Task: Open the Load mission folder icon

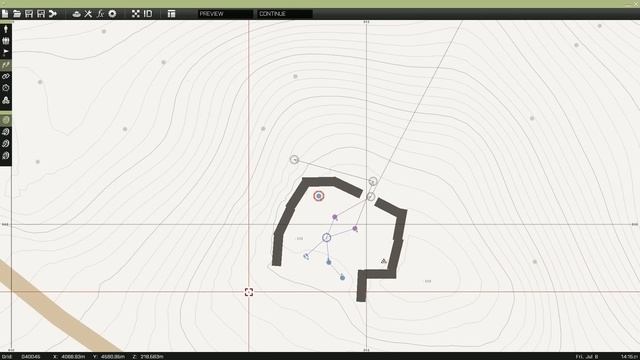Action: pos(17,14)
